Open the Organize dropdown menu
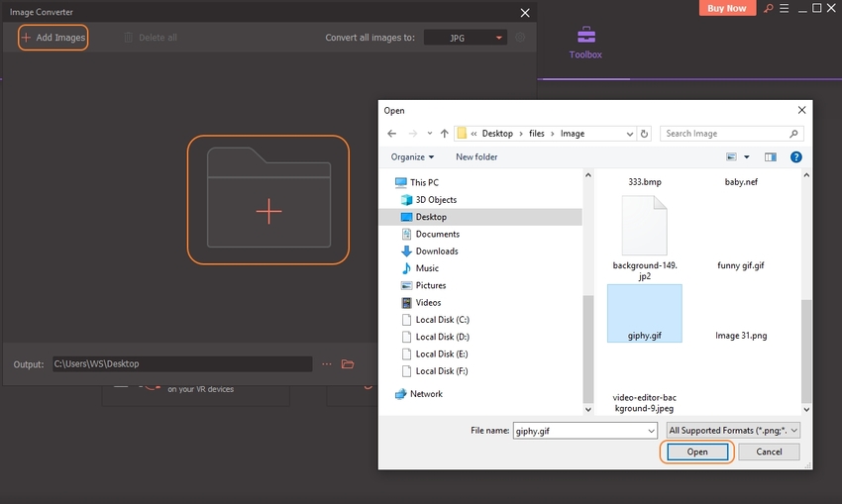The width and height of the screenshot is (842, 504). (x=412, y=156)
